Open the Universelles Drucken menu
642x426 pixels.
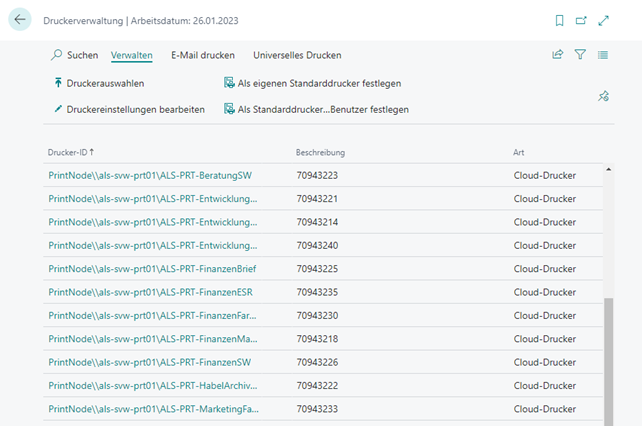click(x=297, y=55)
